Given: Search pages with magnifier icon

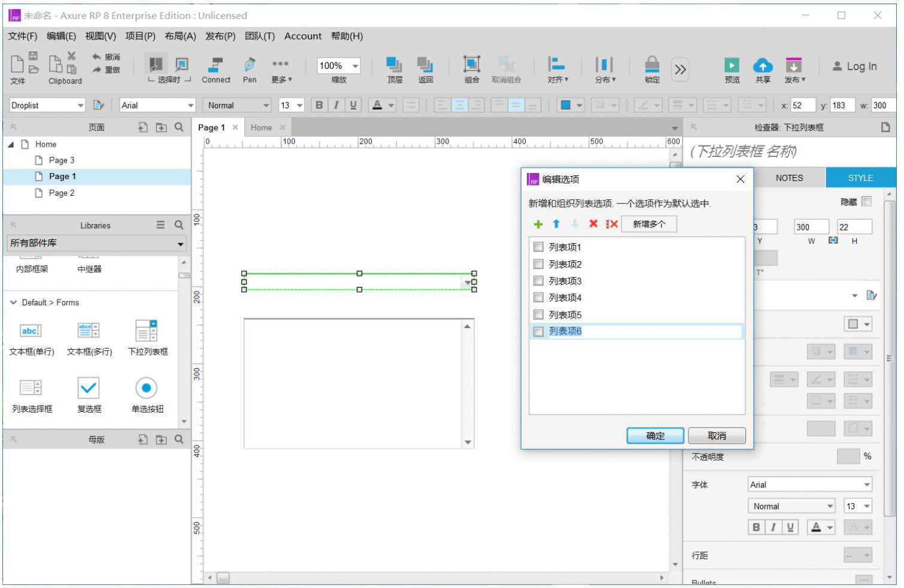Looking at the screenshot, I should (x=179, y=127).
